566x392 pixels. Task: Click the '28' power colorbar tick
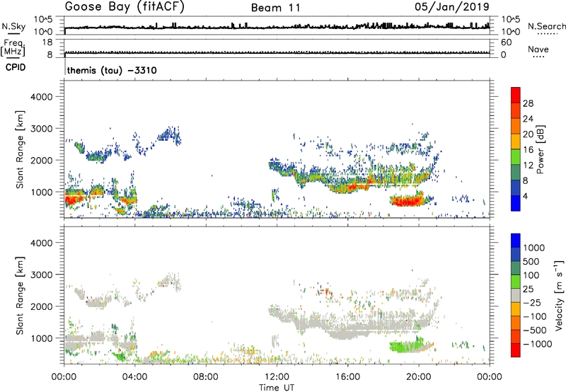[x=528, y=103]
